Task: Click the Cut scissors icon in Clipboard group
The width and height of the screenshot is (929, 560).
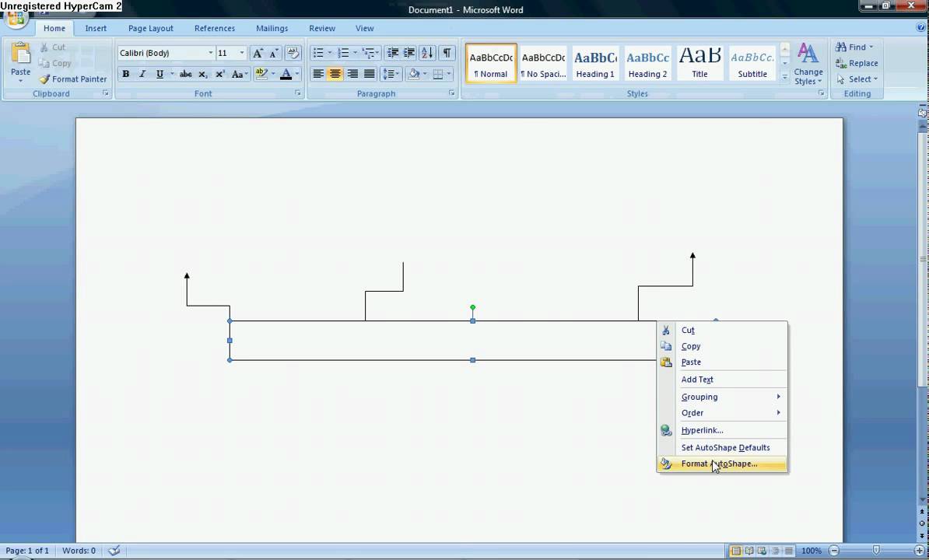Action: pos(44,47)
